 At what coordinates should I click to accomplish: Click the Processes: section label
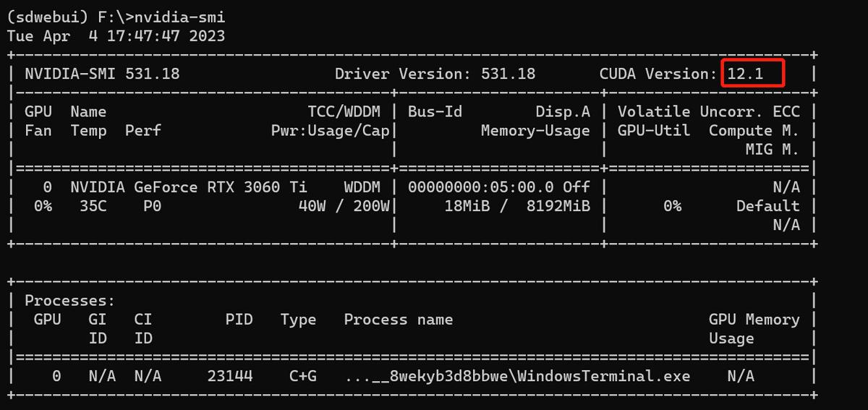tap(70, 300)
